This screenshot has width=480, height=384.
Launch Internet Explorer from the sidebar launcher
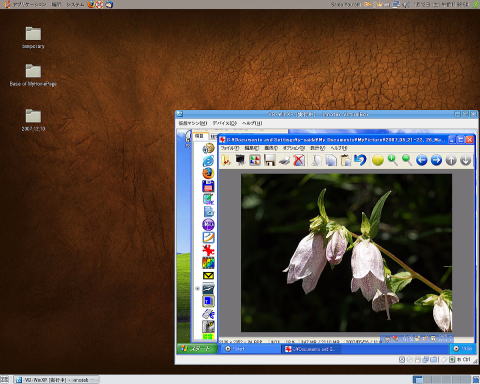pos(208,161)
